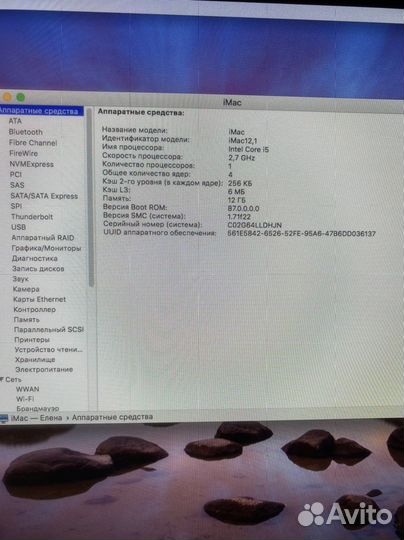Collapse the Сеть group triangle
404x540 pixels.
click(2, 379)
